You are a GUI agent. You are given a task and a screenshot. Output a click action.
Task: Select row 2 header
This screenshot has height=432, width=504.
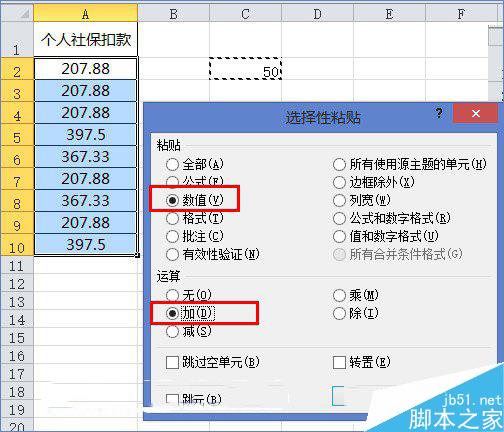[17, 69]
